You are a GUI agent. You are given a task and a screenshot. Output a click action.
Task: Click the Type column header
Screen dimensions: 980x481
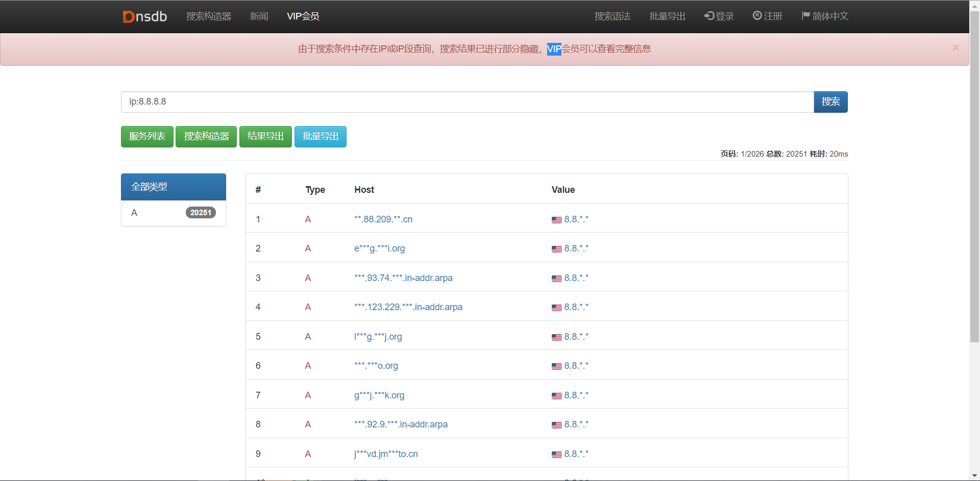(315, 190)
